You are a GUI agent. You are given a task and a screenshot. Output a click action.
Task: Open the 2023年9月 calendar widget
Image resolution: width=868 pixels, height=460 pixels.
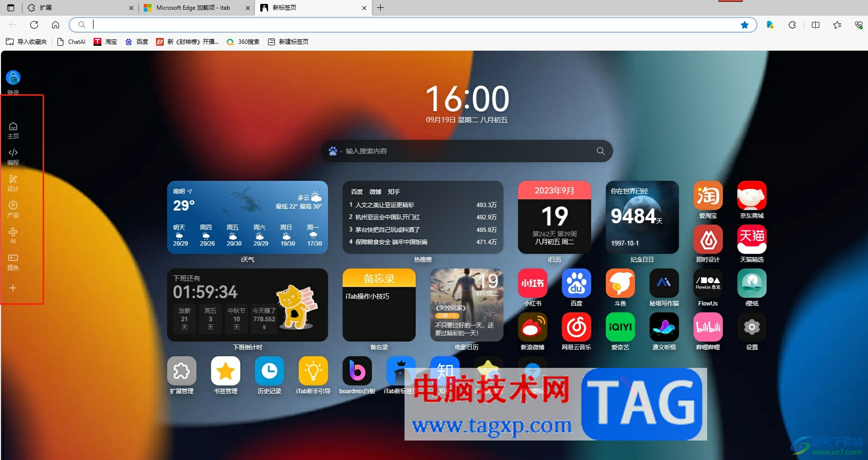click(x=554, y=217)
